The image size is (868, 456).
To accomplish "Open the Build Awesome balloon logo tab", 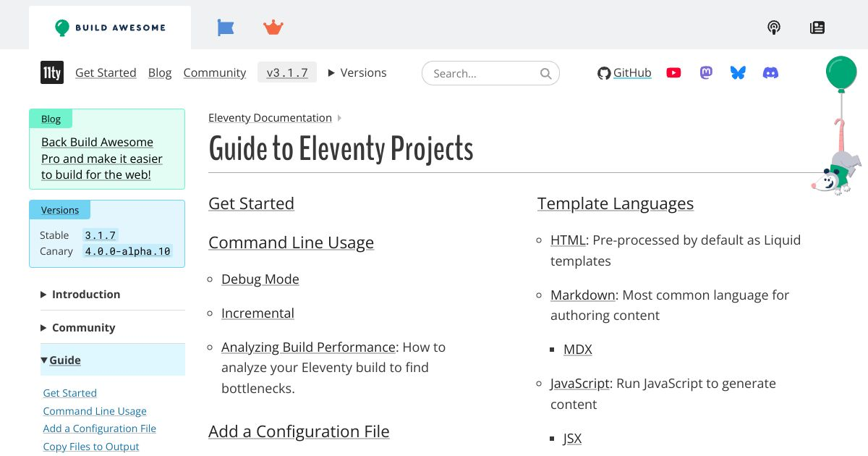I will [110, 28].
